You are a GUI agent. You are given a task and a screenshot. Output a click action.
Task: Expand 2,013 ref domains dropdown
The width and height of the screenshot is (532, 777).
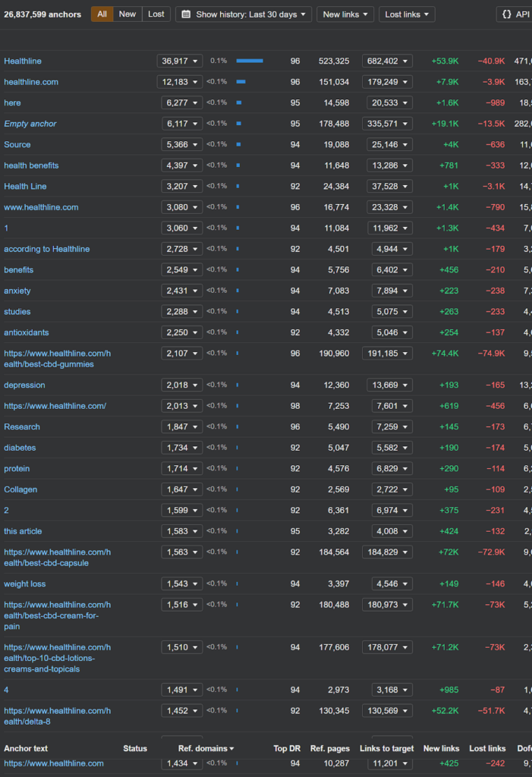(x=182, y=406)
